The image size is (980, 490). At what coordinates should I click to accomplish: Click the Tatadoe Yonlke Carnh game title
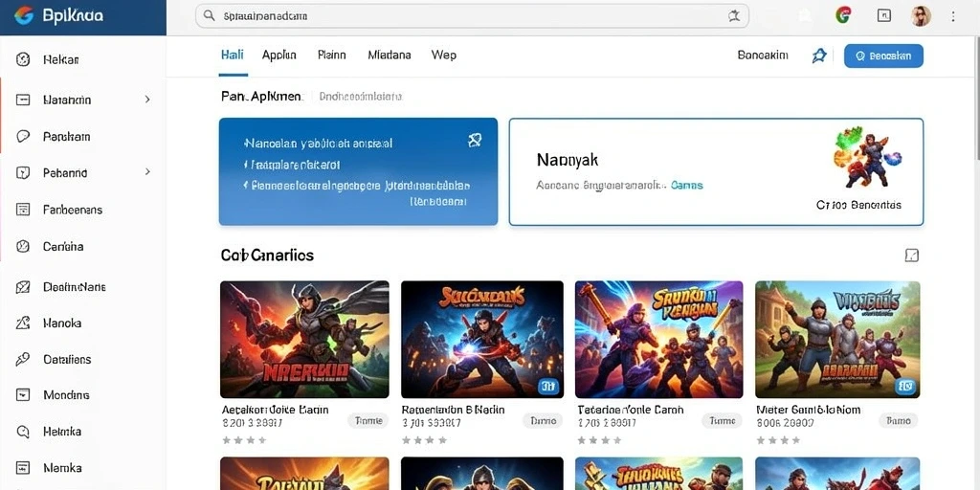click(x=631, y=410)
